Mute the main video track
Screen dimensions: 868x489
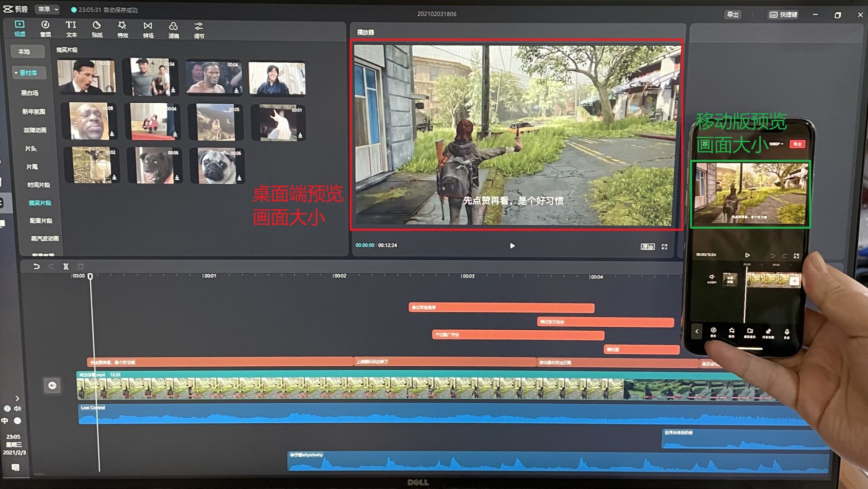click(52, 386)
